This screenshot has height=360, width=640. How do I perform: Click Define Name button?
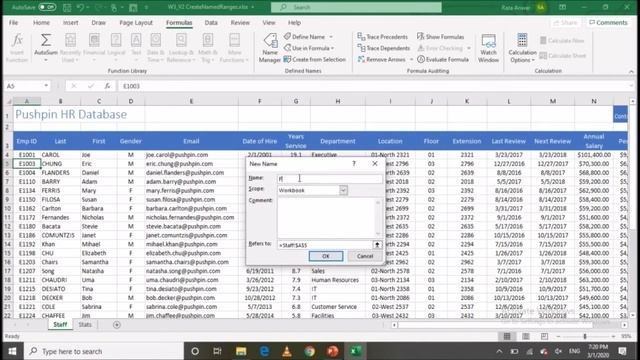(305, 37)
